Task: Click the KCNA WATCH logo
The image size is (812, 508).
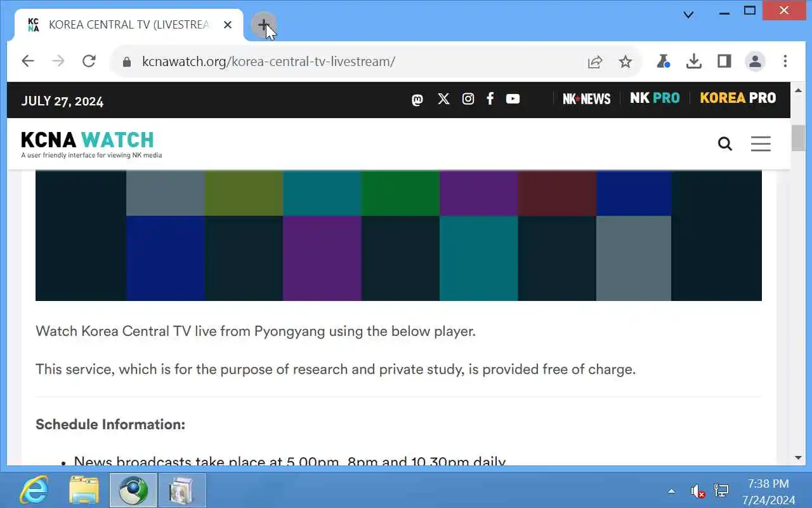Action: 91,144
